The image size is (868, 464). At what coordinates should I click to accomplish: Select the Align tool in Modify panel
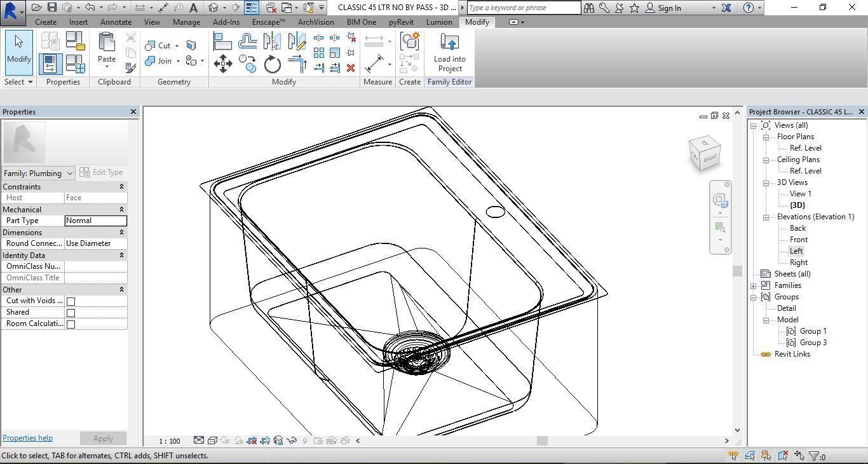(222, 42)
